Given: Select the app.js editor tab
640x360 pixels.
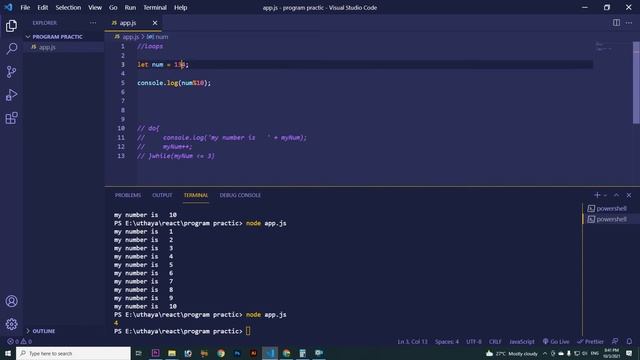Looking at the screenshot, I should [x=128, y=23].
